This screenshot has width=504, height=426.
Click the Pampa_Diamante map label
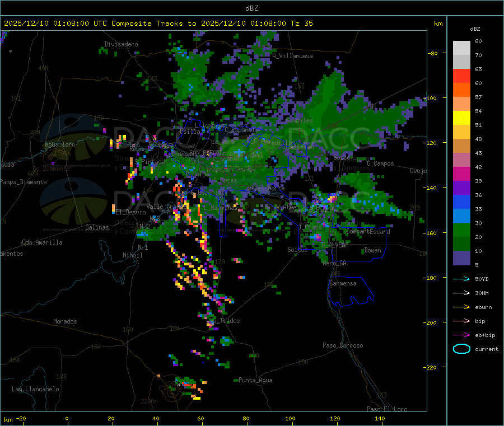[24, 182]
